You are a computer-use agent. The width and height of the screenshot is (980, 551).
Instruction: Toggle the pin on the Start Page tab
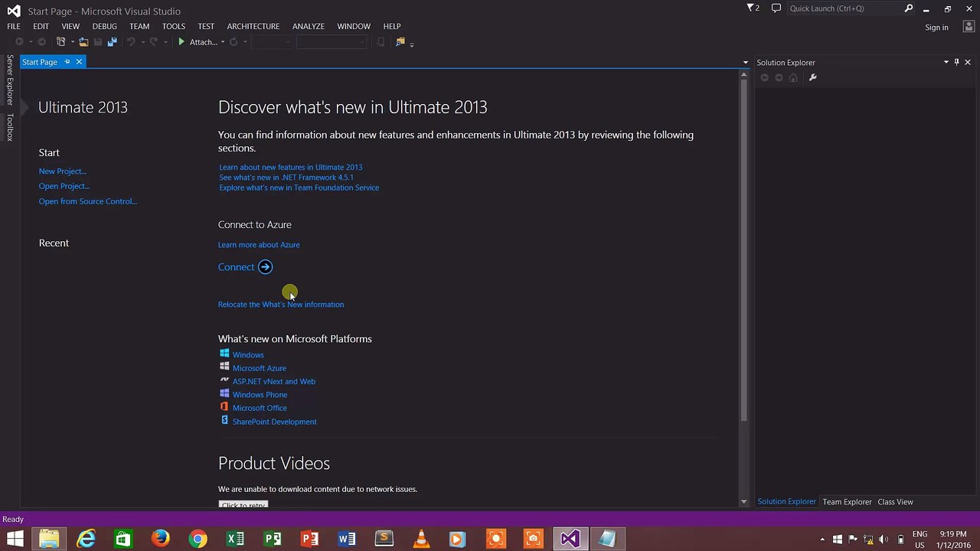coord(67,62)
